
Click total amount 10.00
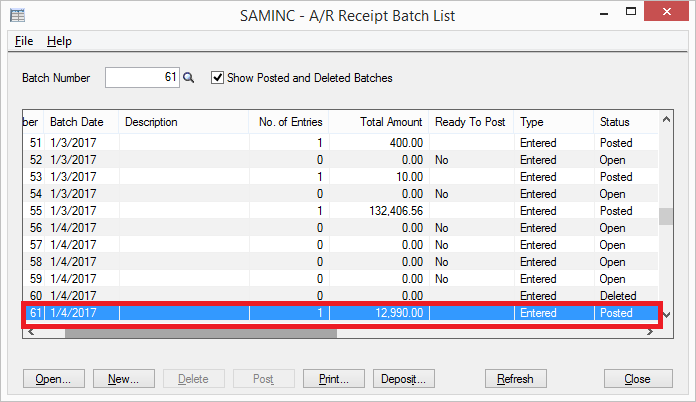(x=409, y=177)
